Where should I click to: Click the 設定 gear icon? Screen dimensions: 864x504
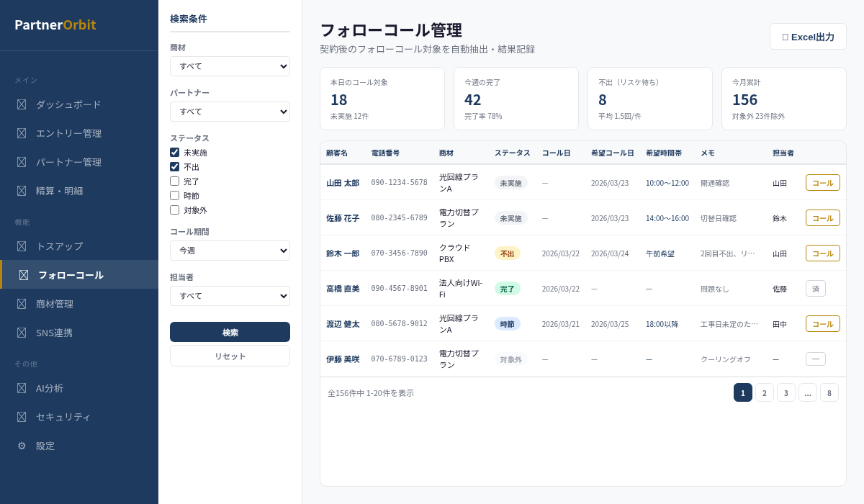point(22,446)
